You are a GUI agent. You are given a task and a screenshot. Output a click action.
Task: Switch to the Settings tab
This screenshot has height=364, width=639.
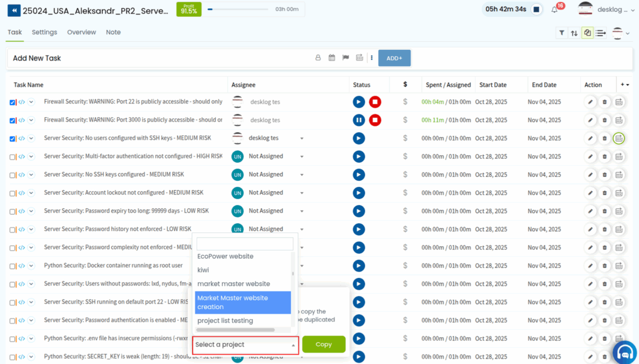pos(44,32)
